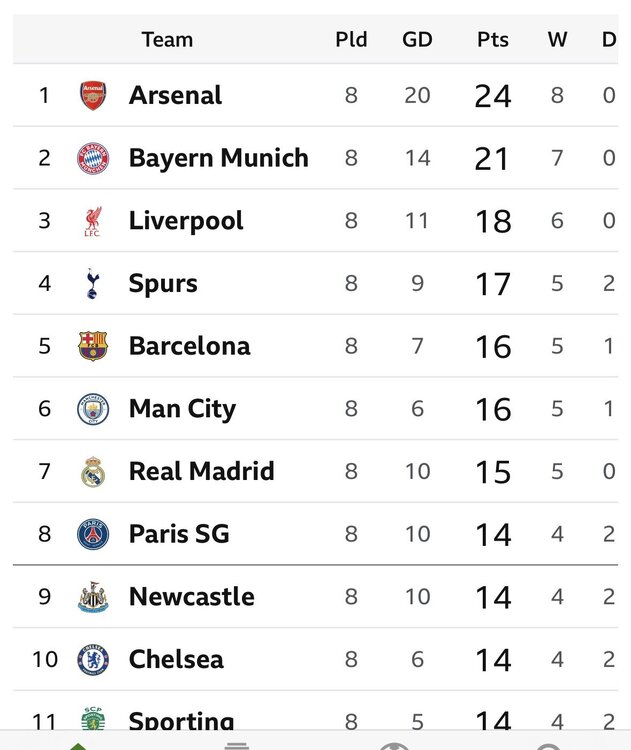Tap the Sporting crest icon
Image resolution: width=631 pixels, height=750 pixels.
coord(93,718)
